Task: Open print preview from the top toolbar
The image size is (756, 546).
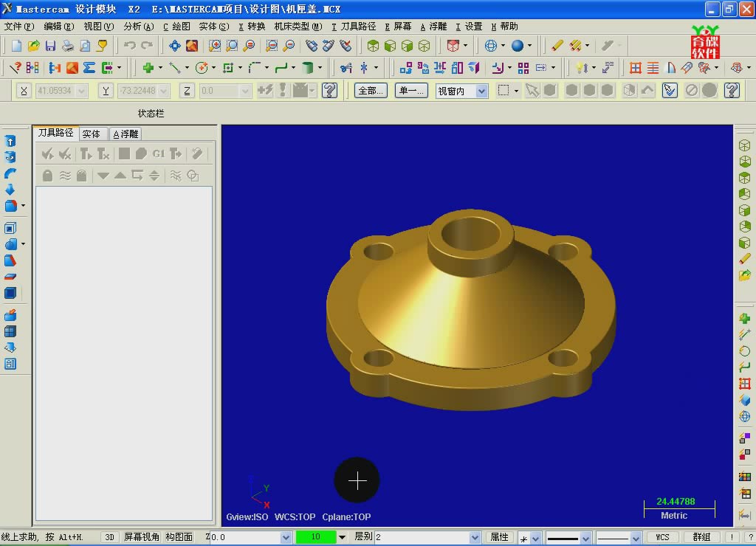Action: tap(85, 46)
